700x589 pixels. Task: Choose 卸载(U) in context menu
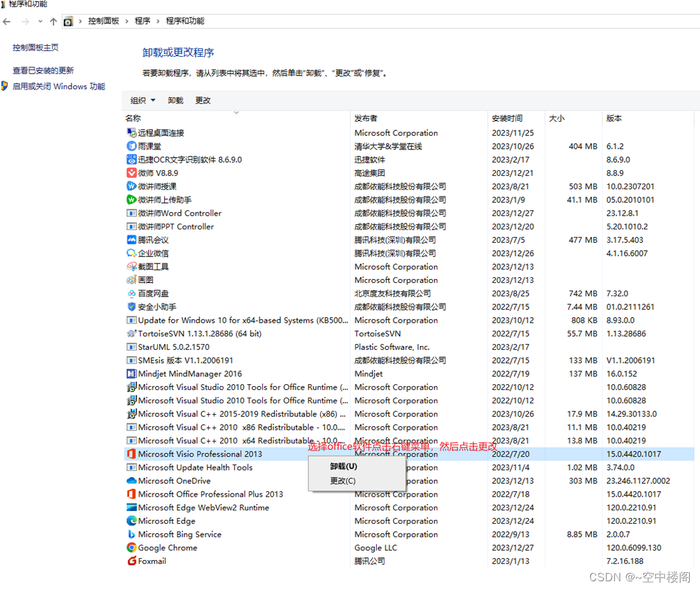(x=343, y=467)
